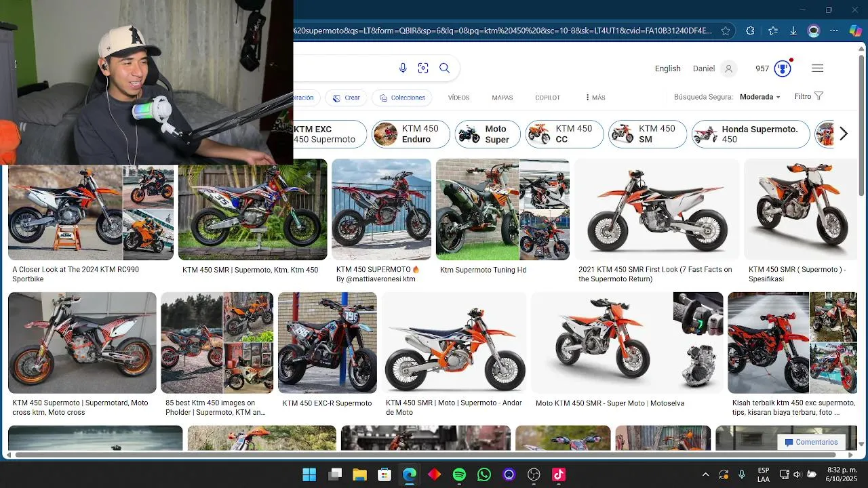Open Spotify from the taskbar

(459, 474)
